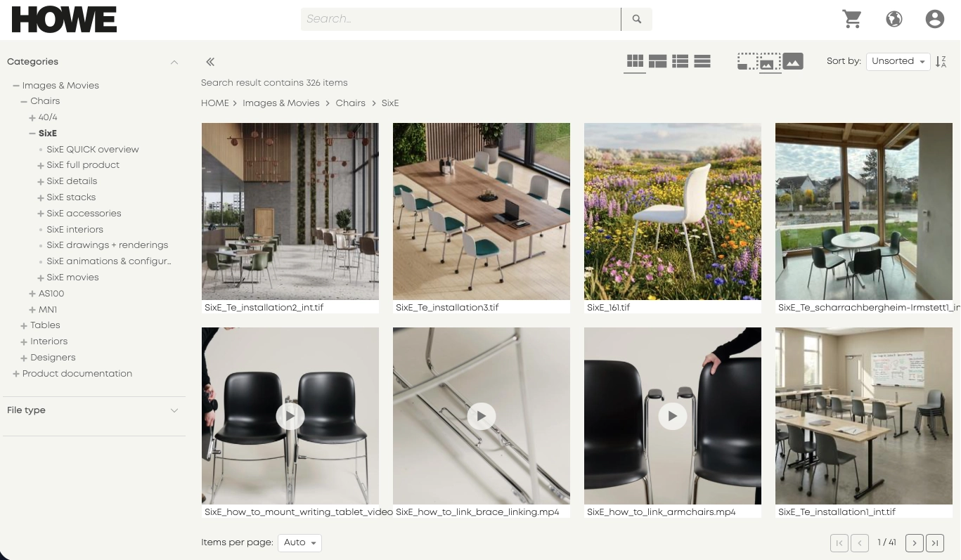Select SixE QUICK overview category
Viewport: 961px width, 560px height.
click(93, 150)
